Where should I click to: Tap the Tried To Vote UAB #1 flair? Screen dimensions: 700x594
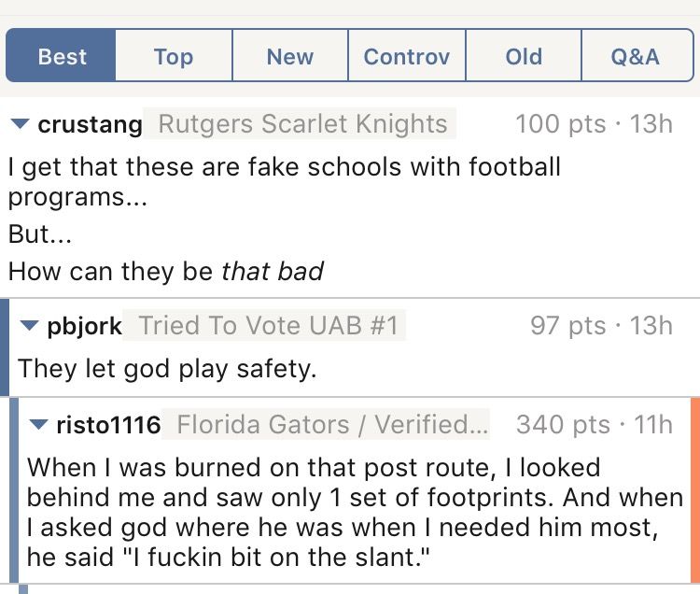265,325
